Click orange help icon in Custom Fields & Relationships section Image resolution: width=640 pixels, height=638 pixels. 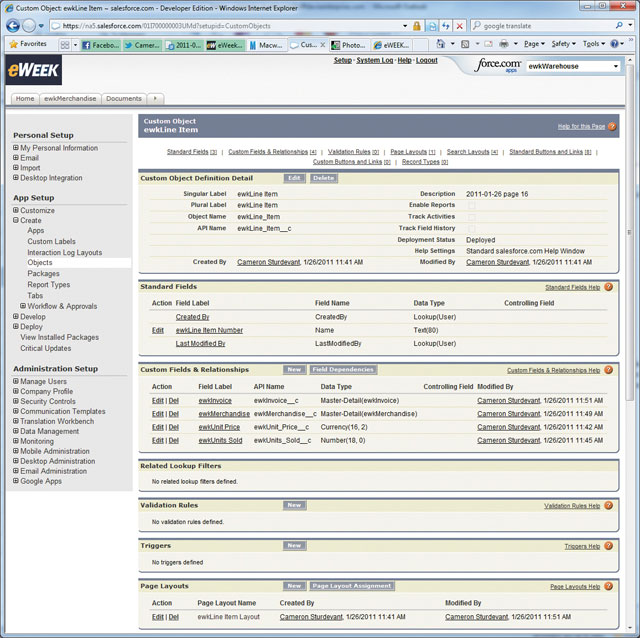pos(608,370)
